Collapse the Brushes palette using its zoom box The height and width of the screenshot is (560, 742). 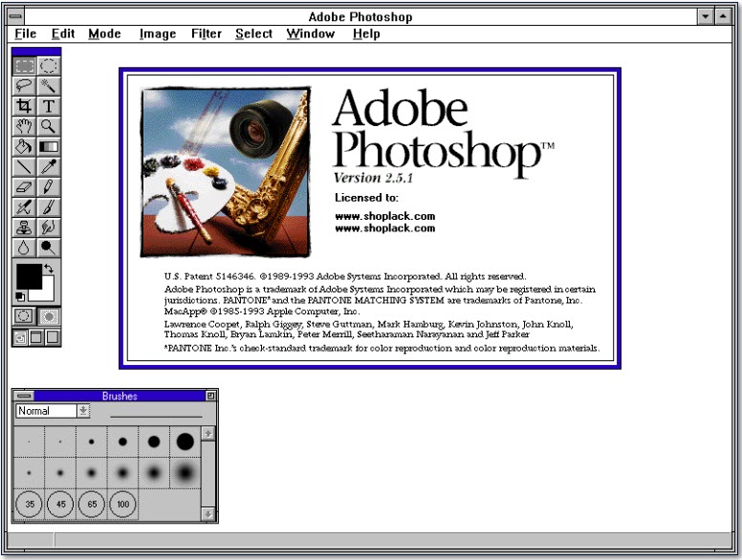[x=211, y=396]
